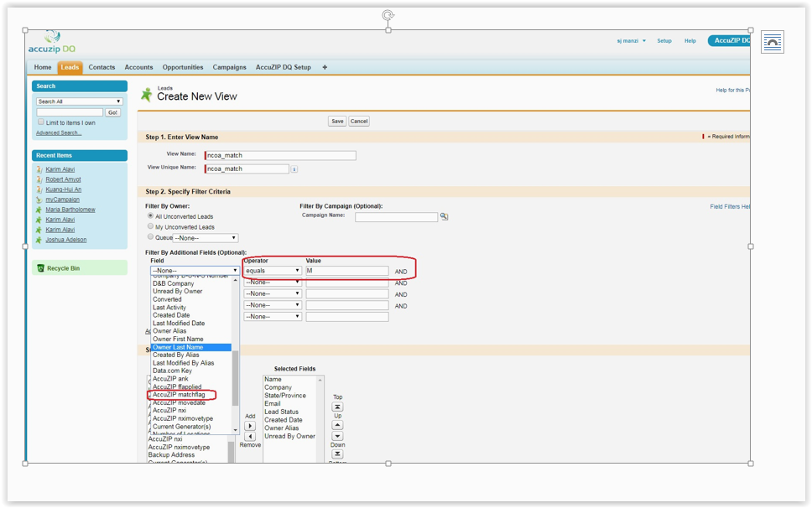
Task: Click the accuzip DQ logo
Action: pos(52,44)
